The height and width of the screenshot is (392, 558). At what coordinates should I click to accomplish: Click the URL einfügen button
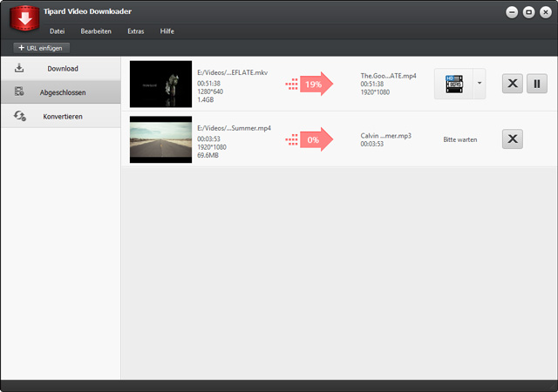pos(41,48)
